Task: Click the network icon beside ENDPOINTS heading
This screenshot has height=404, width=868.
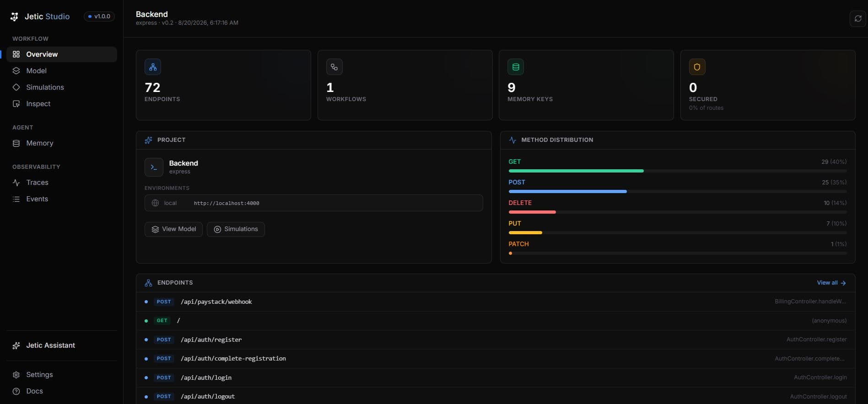Action: pos(148,283)
